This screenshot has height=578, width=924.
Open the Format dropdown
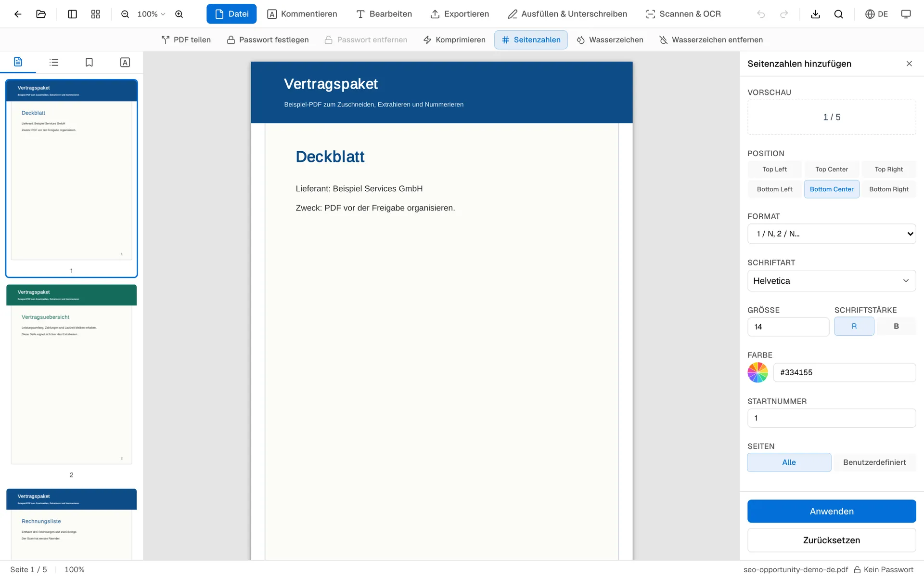832,234
